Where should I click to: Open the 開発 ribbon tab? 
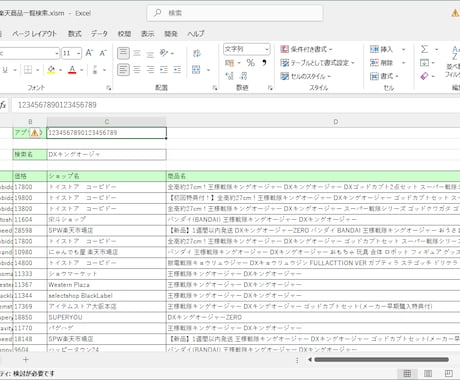pyautogui.click(x=171, y=34)
